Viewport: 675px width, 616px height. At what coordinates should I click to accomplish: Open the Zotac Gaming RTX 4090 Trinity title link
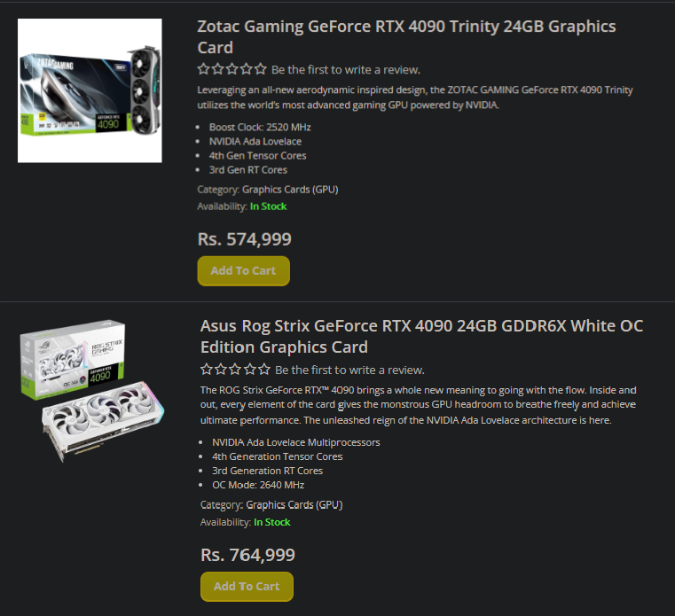[x=405, y=37]
